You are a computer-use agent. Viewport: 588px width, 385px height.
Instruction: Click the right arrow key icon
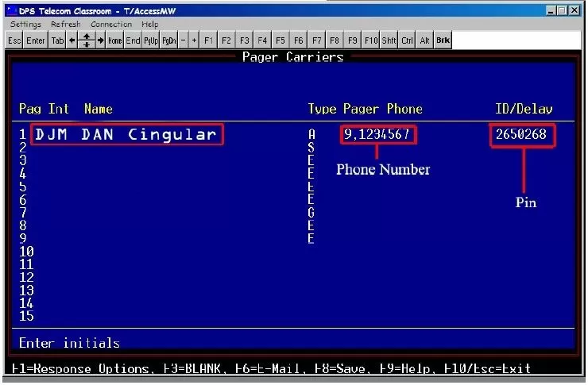click(100, 40)
